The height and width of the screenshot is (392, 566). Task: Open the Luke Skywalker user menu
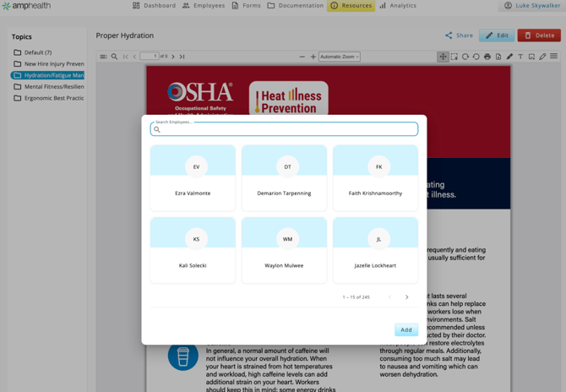(532, 5)
